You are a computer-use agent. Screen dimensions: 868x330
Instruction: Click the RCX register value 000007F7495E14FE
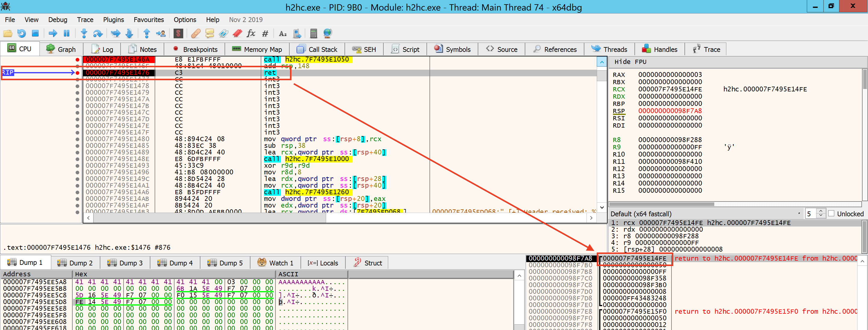pos(670,89)
